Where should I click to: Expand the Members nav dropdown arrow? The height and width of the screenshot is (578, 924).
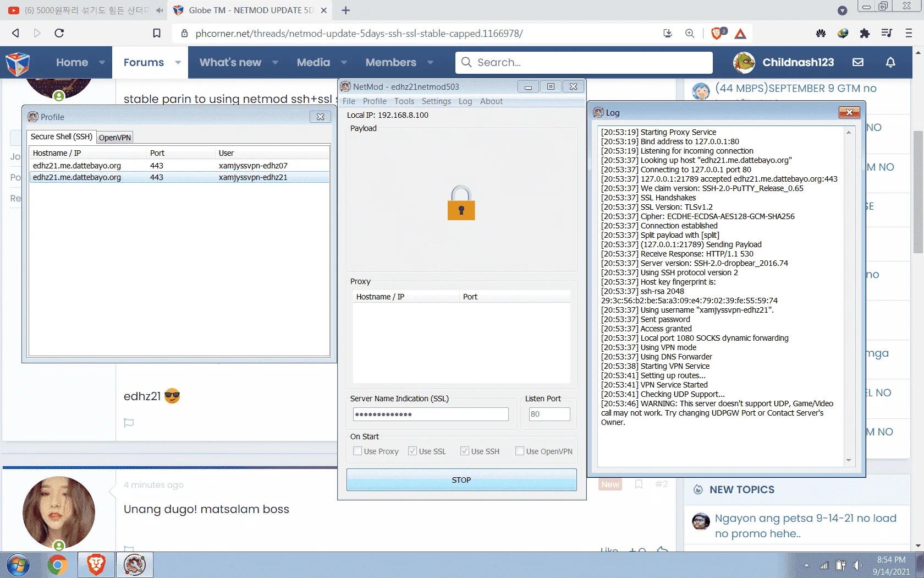(430, 63)
